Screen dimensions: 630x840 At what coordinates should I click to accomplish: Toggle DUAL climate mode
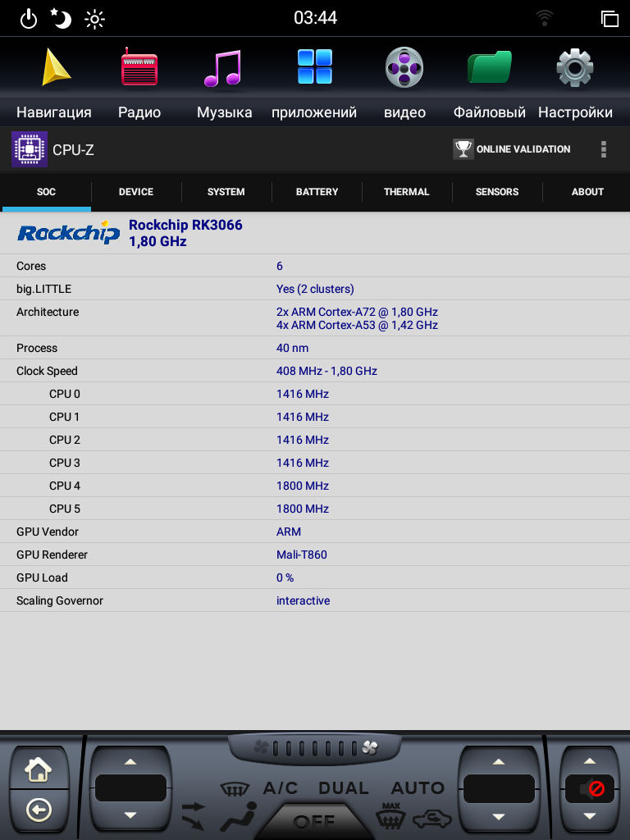pos(344,788)
